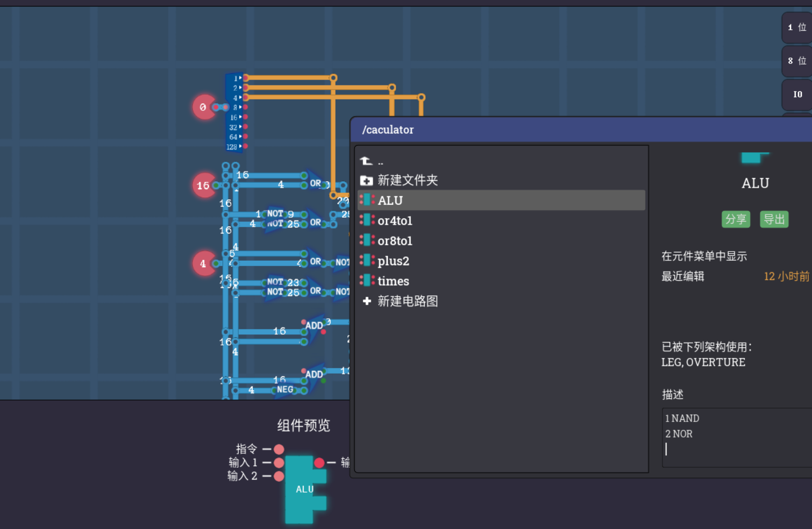Click the /caculator path title bar
The width and height of the screenshot is (812, 529).
click(581, 130)
